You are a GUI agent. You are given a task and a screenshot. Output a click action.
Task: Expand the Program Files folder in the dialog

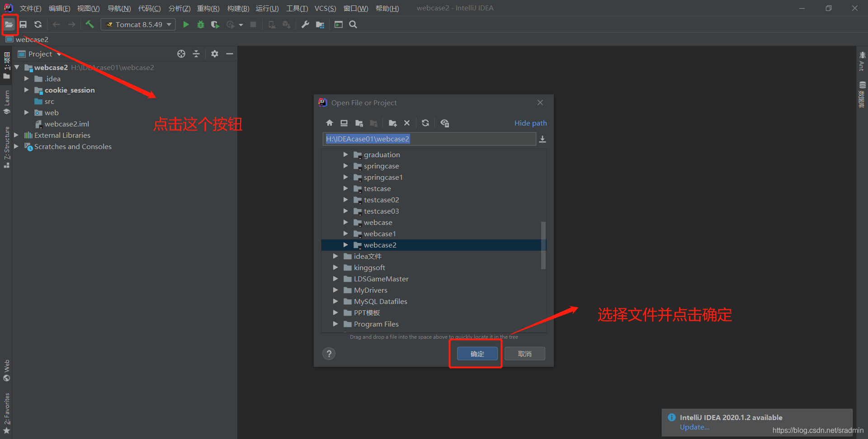point(335,324)
